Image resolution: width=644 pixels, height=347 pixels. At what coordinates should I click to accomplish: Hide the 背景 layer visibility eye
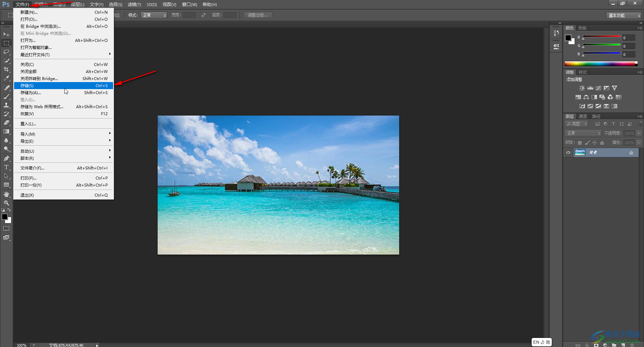tap(568, 153)
